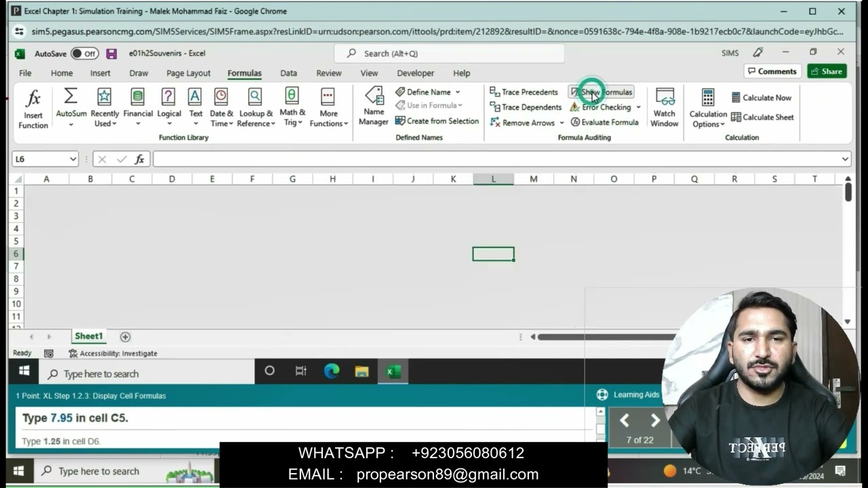The image size is (868, 488).
Task: Switch to the Page Layout tab
Action: click(189, 73)
